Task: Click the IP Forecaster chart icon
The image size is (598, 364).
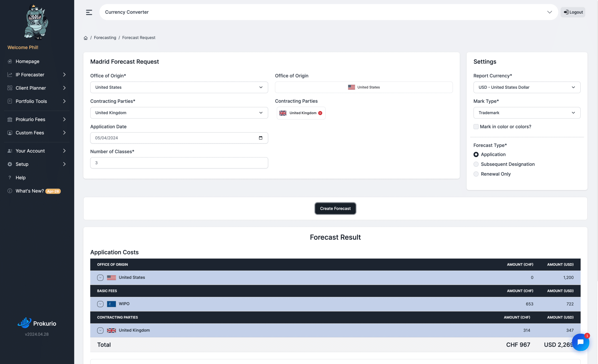Action: coord(10,75)
